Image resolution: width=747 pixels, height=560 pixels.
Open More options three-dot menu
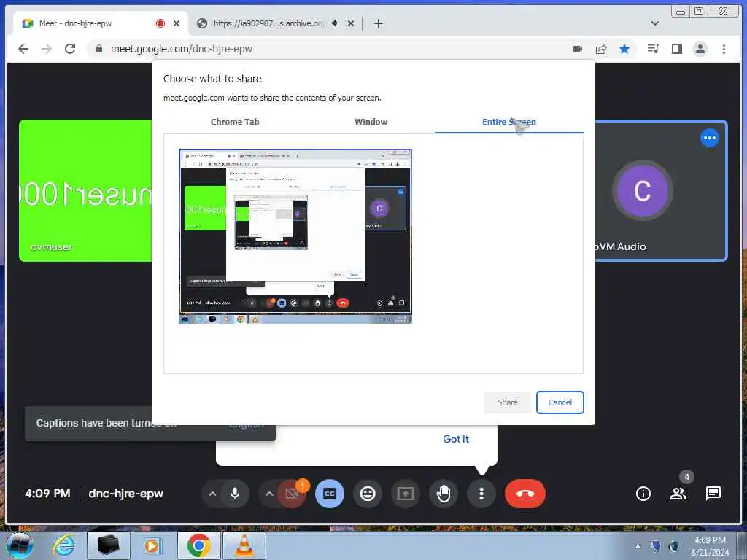click(481, 494)
